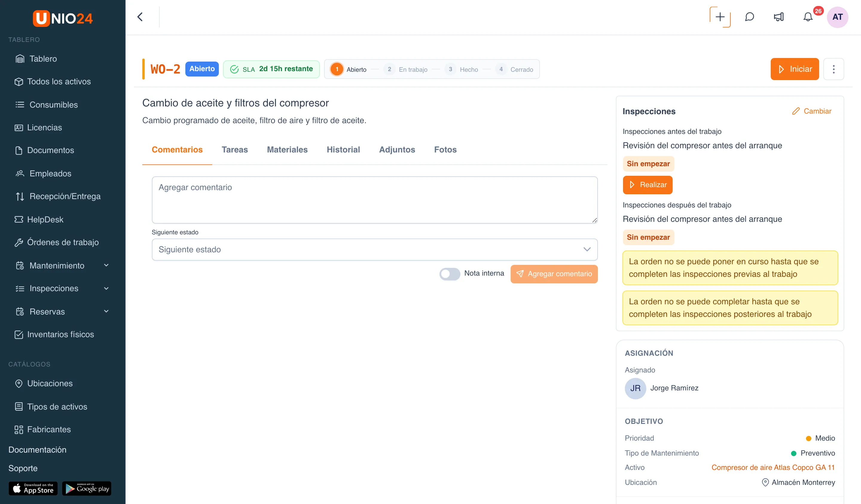Click the Iniciar button
The width and height of the screenshot is (861, 504).
794,69
